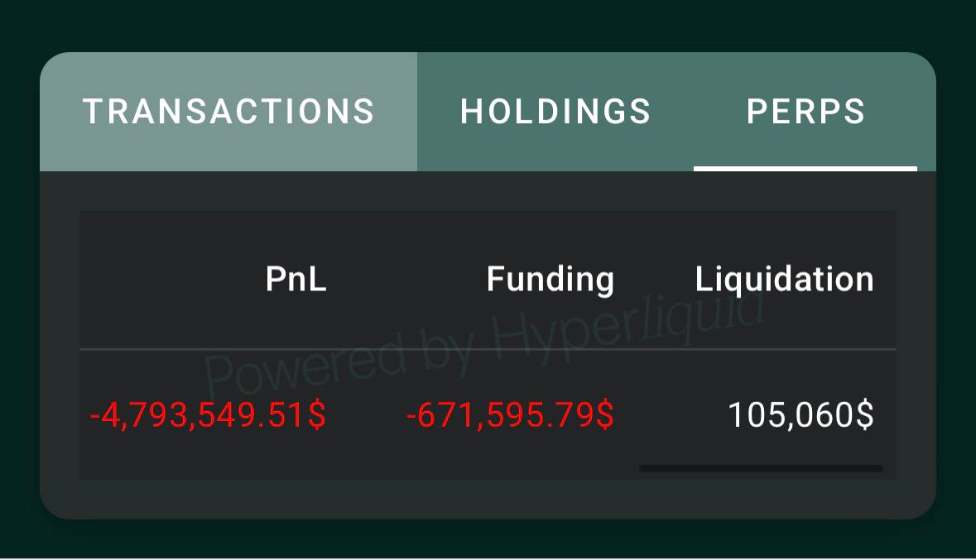This screenshot has height=560, width=976.
Task: Click the PnL column header
Action: click(x=296, y=280)
